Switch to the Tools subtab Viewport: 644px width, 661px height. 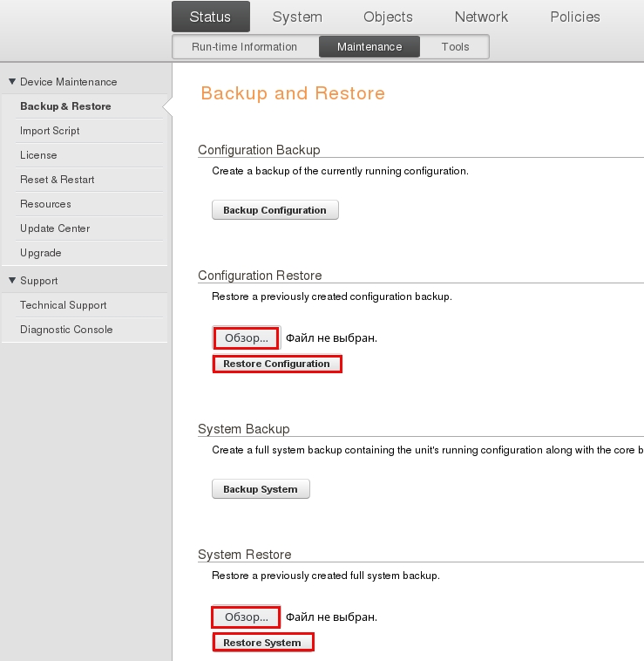pos(455,47)
